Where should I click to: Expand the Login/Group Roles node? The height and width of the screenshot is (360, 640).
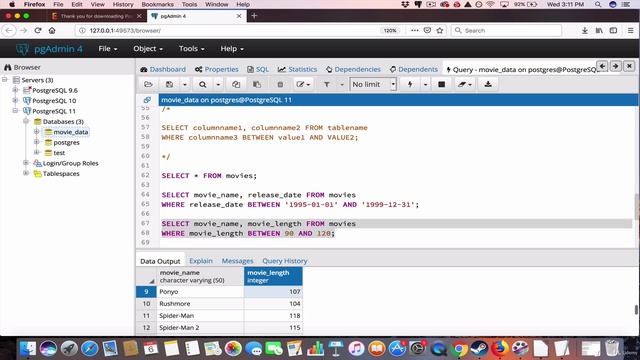click(26, 163)
